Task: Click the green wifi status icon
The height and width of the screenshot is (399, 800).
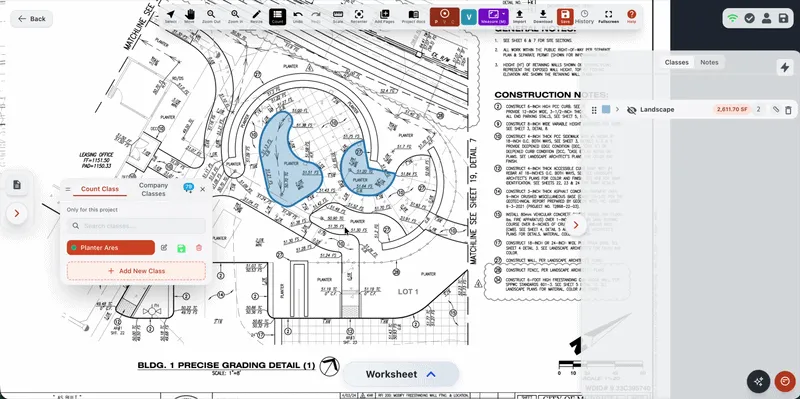Action: click(x=733, y=18)
